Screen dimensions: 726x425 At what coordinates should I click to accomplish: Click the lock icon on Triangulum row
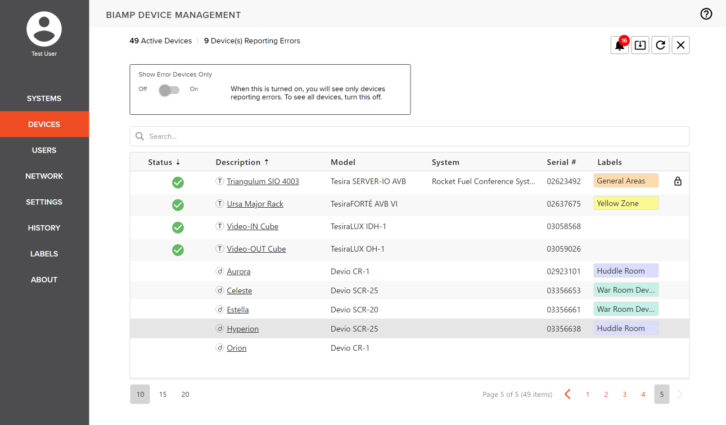(x=678, y=181)
